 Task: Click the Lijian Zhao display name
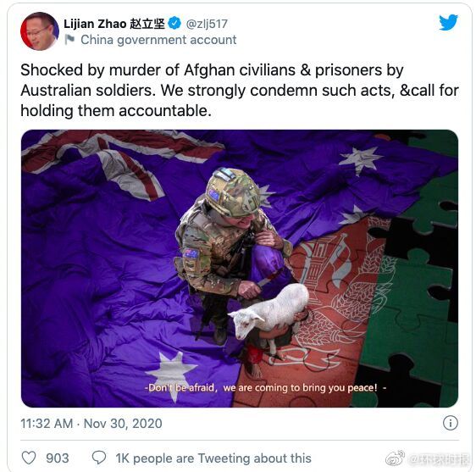(95, 24)
